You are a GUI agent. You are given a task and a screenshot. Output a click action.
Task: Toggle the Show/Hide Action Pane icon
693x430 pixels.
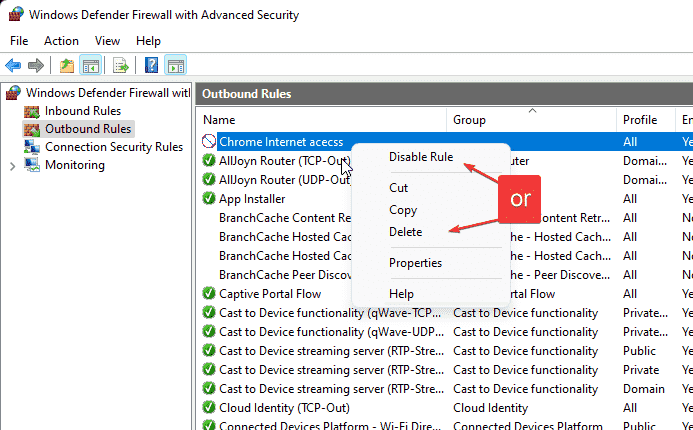pos(175,66)
